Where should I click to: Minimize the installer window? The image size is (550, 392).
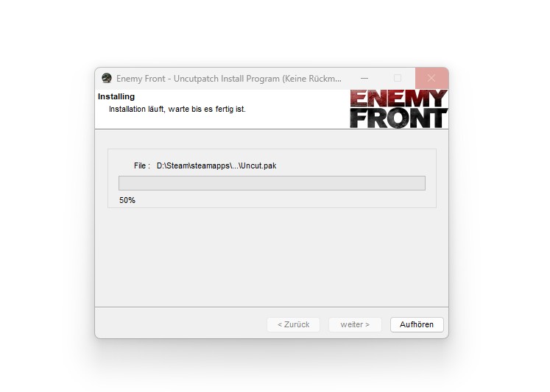point(364,78)
